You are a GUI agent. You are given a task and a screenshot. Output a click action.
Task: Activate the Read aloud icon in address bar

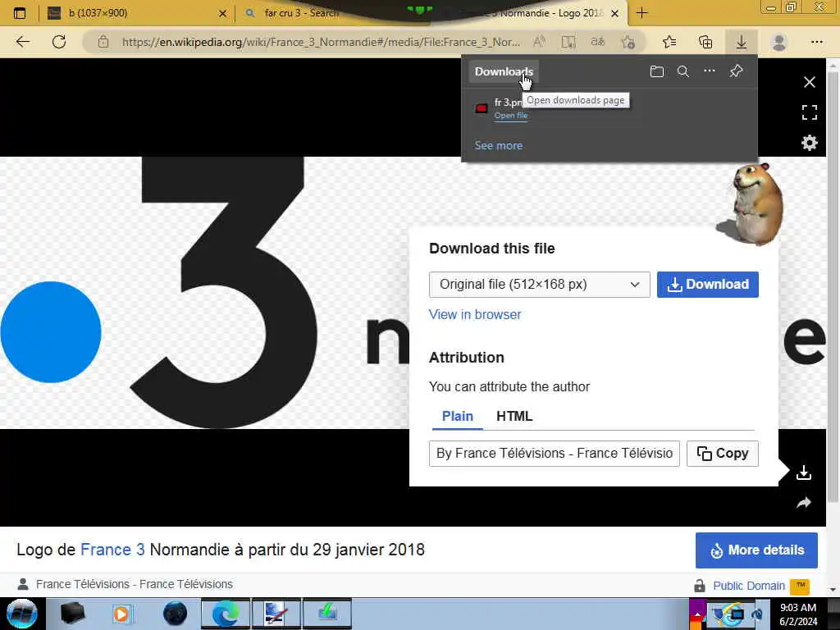(x=540, y=42)
